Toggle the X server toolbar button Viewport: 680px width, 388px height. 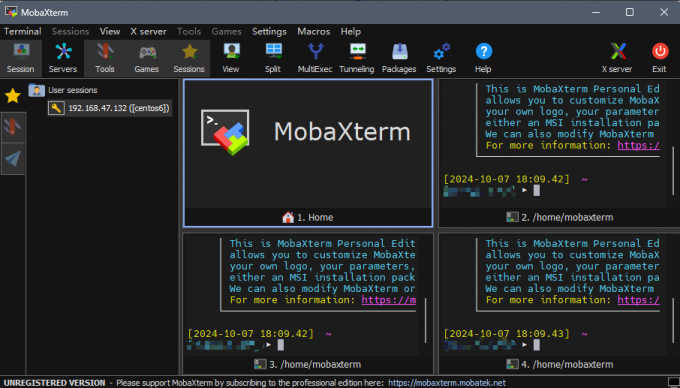(x=617, y=59)
